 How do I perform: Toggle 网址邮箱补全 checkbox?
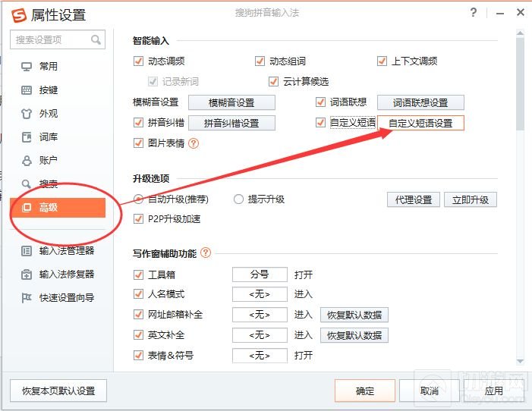coord(138,315)
